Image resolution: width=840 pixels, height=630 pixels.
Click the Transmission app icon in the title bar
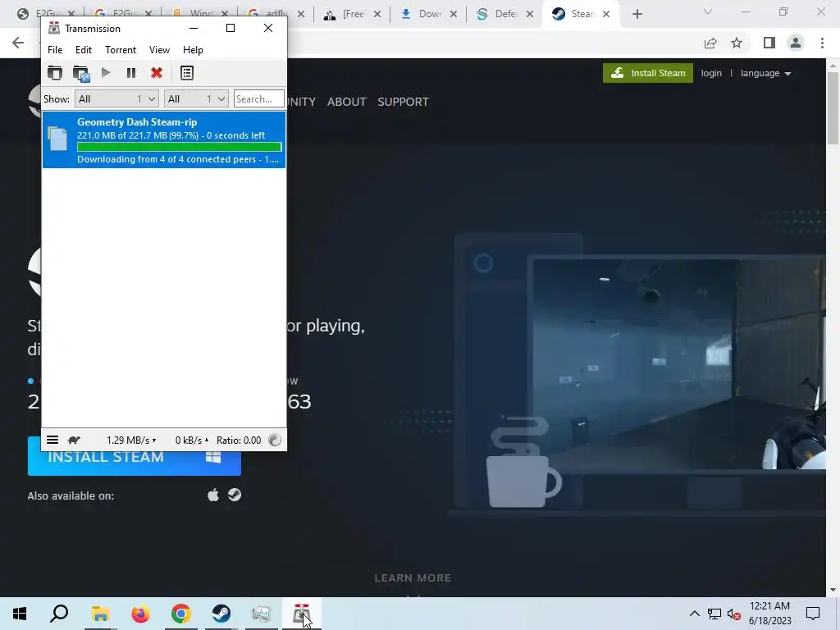click(54, 28)
